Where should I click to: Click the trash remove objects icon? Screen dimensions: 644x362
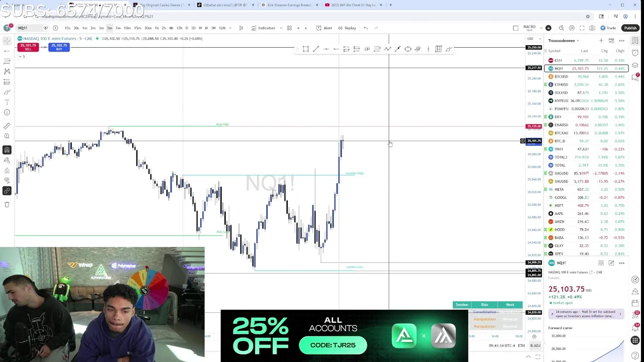coord(7,204)
